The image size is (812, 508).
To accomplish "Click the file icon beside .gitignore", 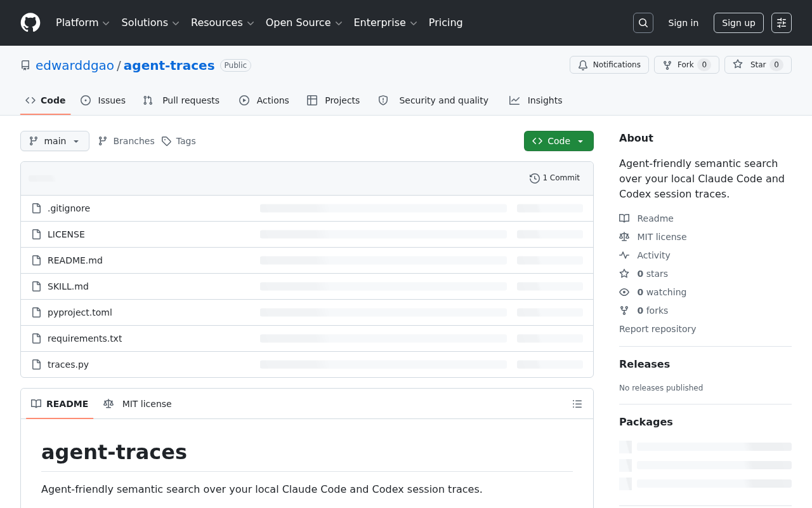I will [37, 208].
